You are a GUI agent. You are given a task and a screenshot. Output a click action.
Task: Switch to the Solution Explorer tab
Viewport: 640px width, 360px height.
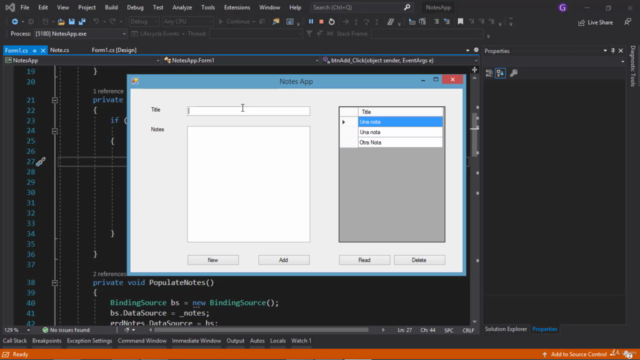[506, 329]
